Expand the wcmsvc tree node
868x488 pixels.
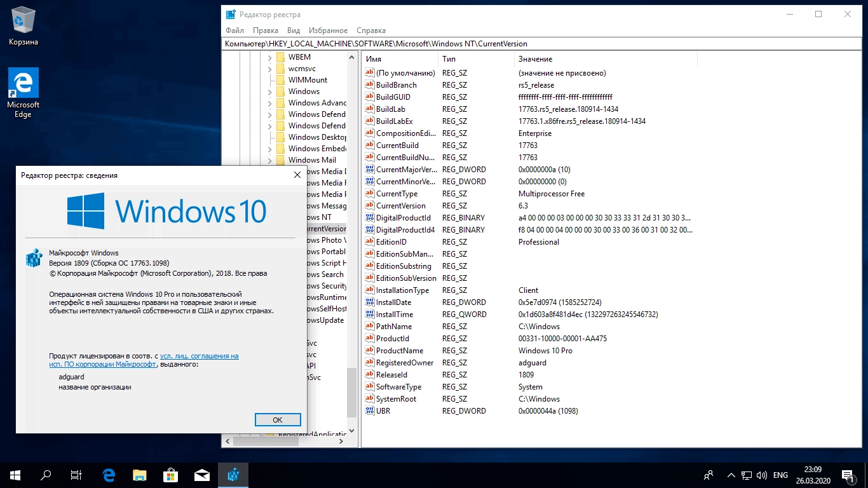click(x=269, y=69)
